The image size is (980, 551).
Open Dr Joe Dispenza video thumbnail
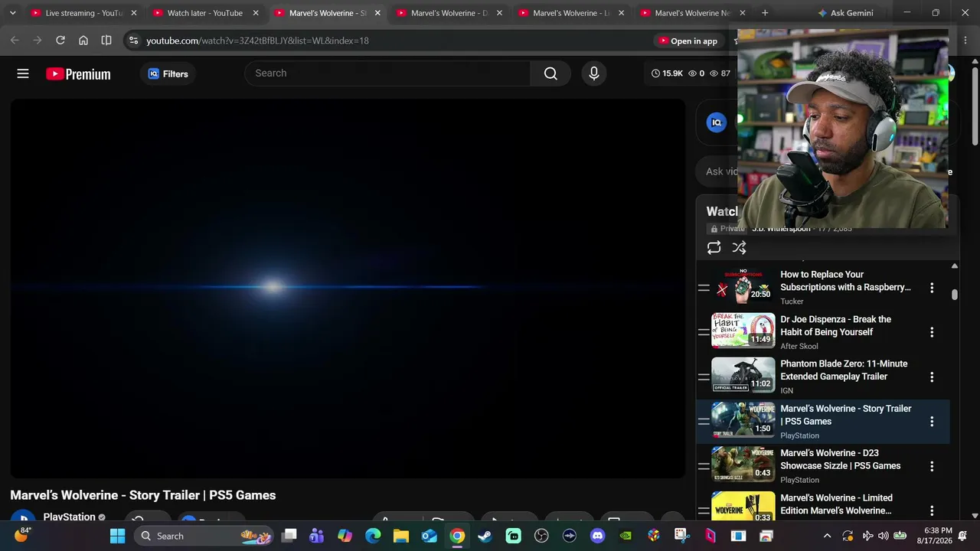[x=743, y=331]
